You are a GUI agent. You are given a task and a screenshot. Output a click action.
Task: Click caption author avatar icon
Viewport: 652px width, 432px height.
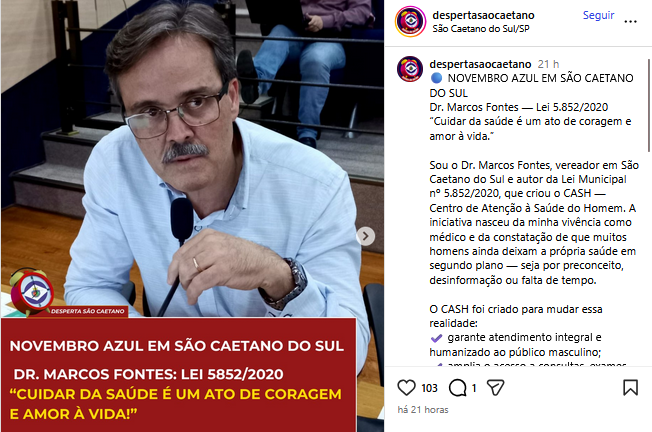410,69
